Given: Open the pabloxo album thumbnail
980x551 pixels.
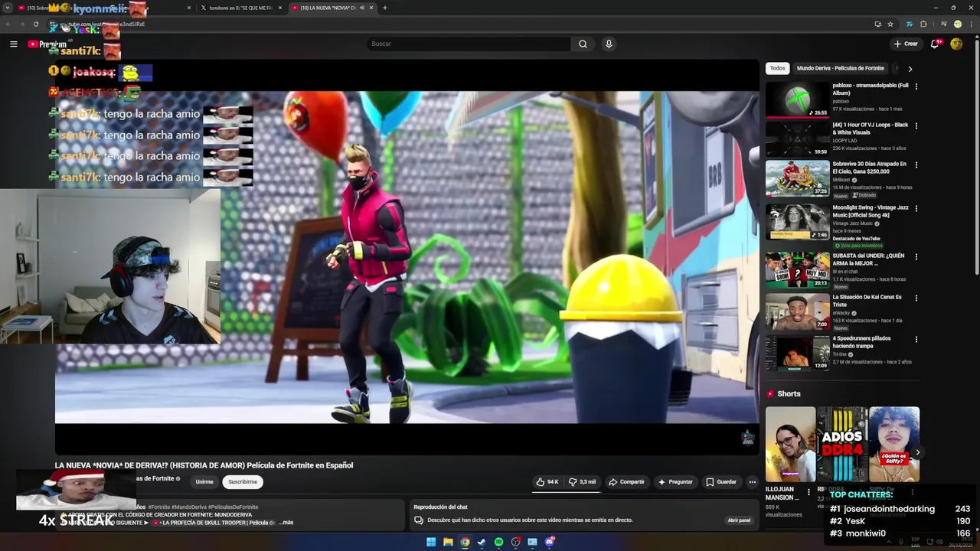Looking at the screenshot, I should [797, 99].
